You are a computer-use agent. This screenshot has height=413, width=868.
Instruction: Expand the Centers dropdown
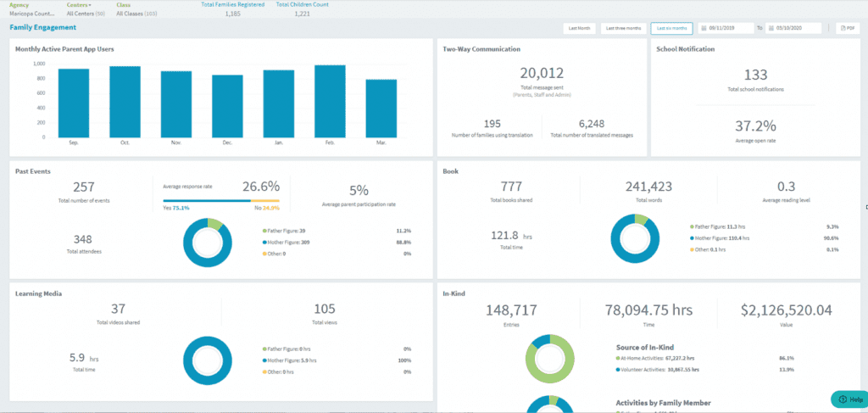pyautogui.click(x=79, y=4)
